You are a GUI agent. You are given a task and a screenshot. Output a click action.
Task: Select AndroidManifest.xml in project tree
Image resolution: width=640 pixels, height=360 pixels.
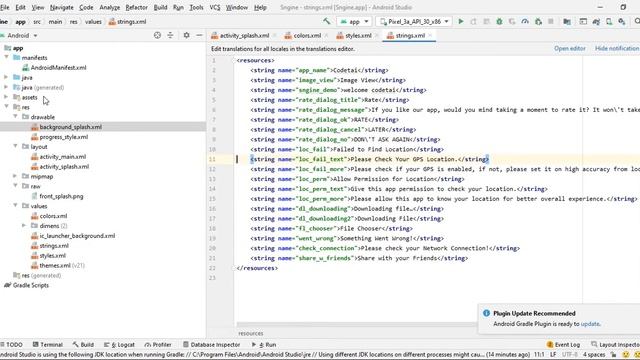[x=58, y=67]
